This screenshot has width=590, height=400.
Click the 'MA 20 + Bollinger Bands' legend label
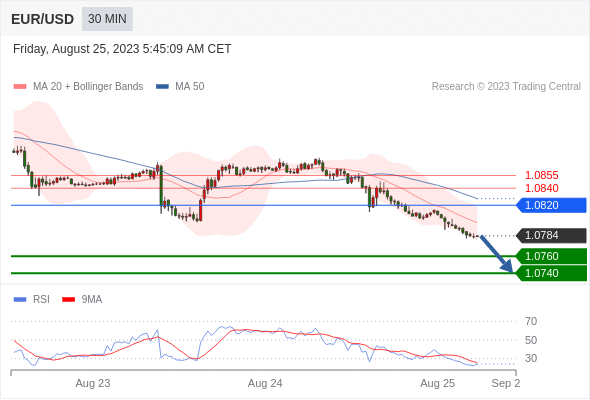(88, 87)
